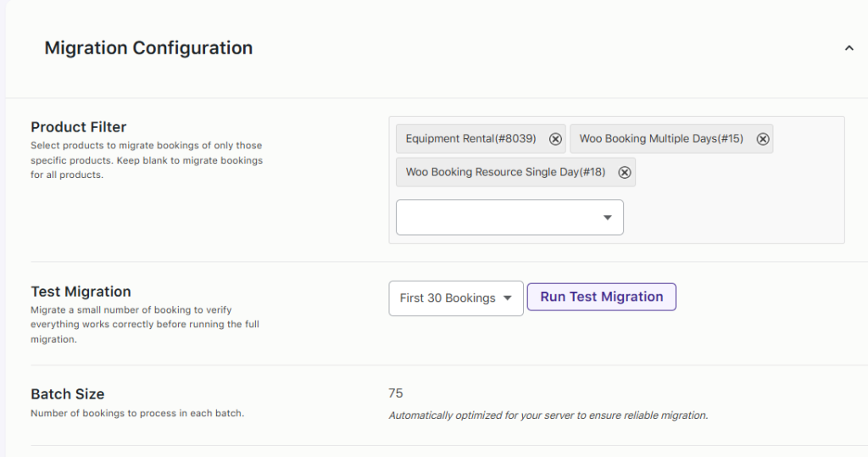Click the Batch Size section title
Screen dimensions: 868x457
coord(68,394)
